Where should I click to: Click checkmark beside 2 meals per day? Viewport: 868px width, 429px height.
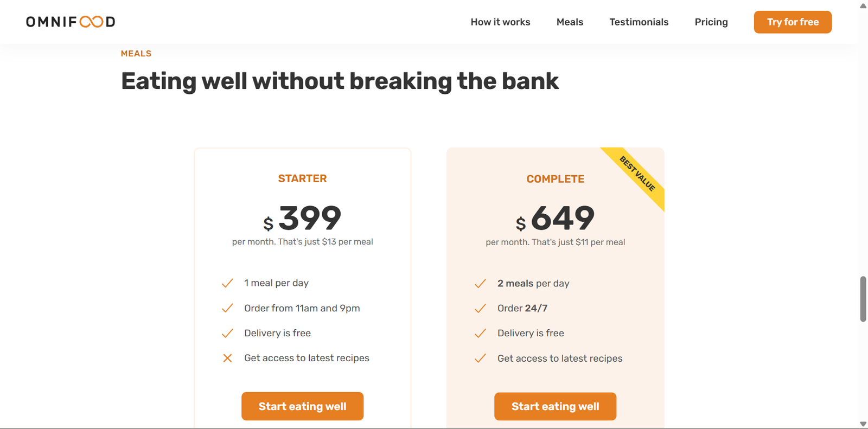coord(480,284)
